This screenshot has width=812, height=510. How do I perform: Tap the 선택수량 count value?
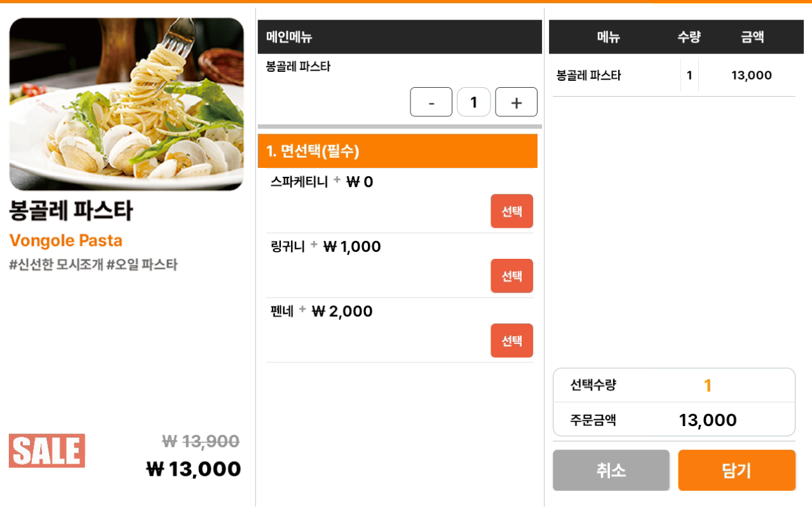(x=708, y=385)
